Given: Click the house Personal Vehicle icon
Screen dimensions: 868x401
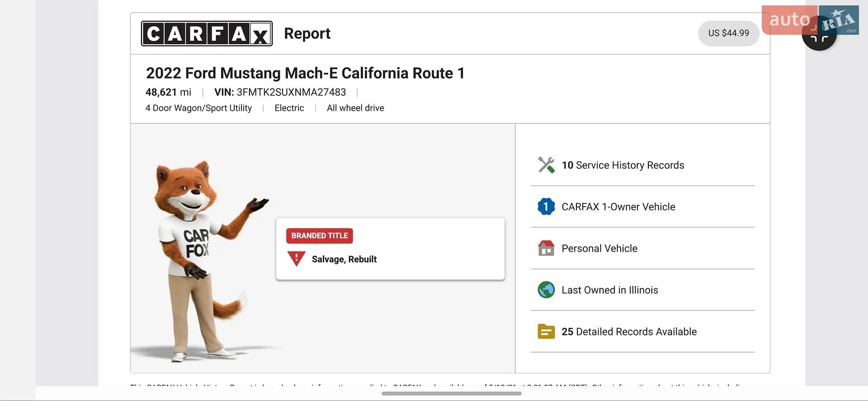Looking at the screenshot, I should [x=546, y=248].
